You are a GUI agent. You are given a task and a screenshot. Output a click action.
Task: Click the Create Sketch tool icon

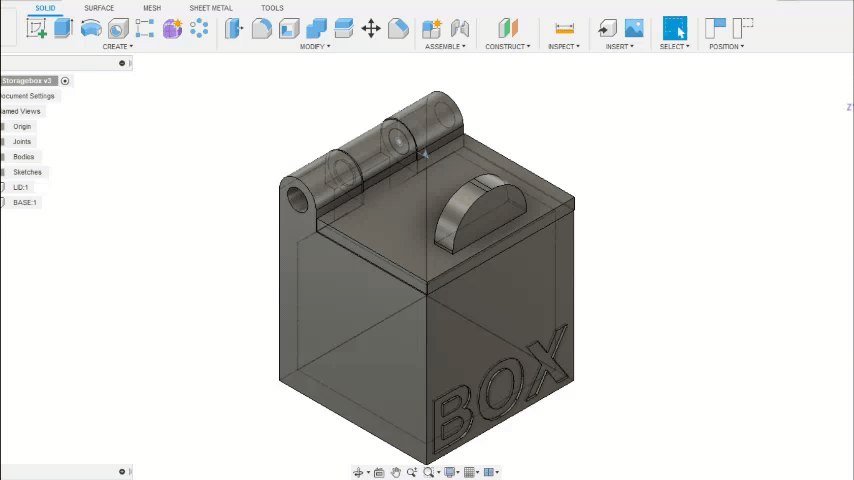pos(37,28)
